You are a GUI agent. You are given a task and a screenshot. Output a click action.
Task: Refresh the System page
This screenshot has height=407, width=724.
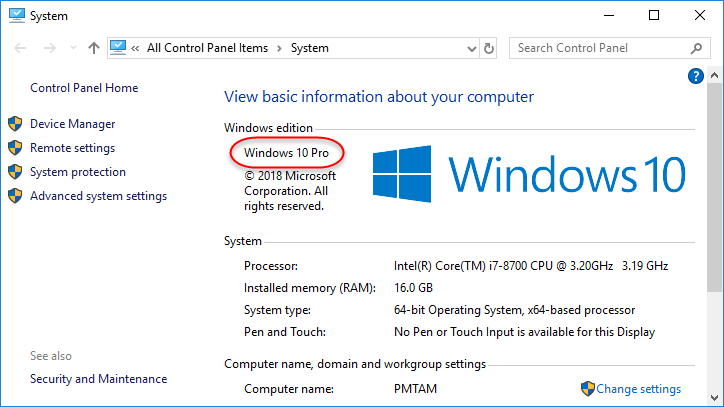click(489, 48)
